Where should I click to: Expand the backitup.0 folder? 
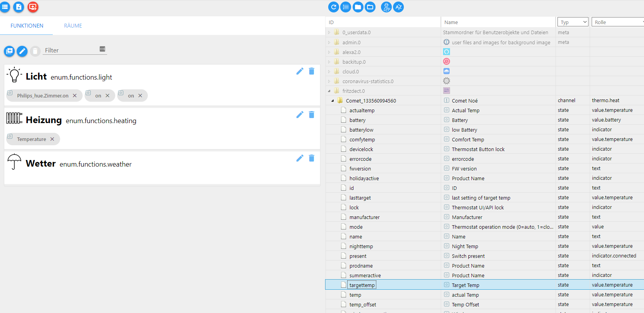tap(329, 62)
